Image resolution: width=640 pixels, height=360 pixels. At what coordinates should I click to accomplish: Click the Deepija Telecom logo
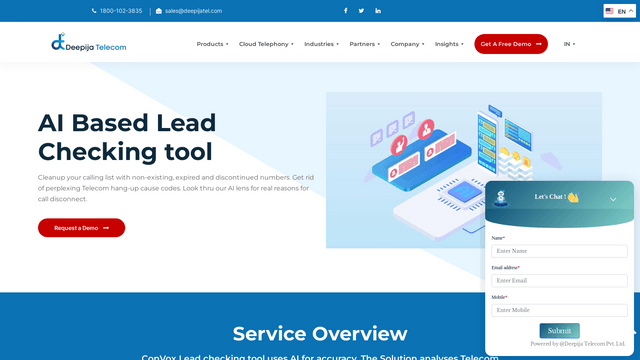(x=89, y=42)
